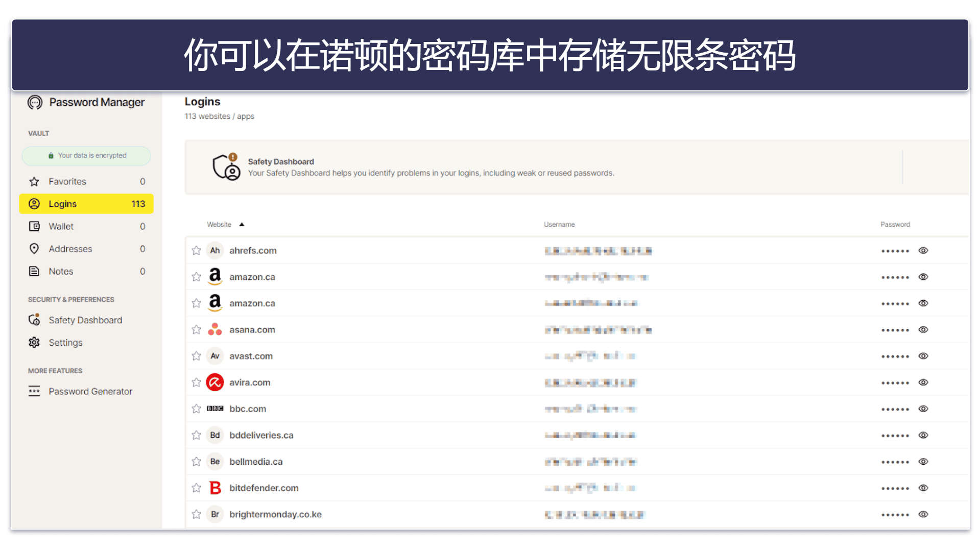Reveal the ahrefs.com password

coord(923,251)
